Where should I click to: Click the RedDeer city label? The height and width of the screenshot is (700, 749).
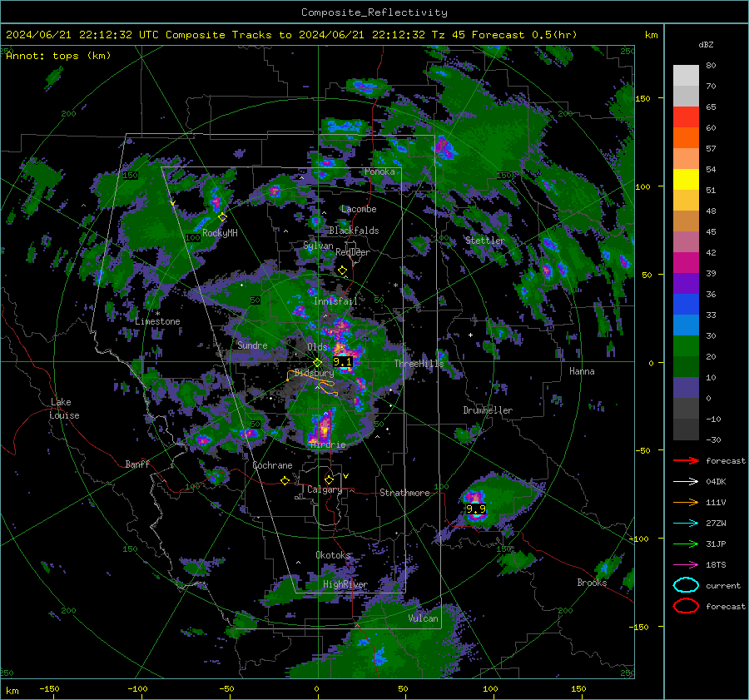click(353, 252)
